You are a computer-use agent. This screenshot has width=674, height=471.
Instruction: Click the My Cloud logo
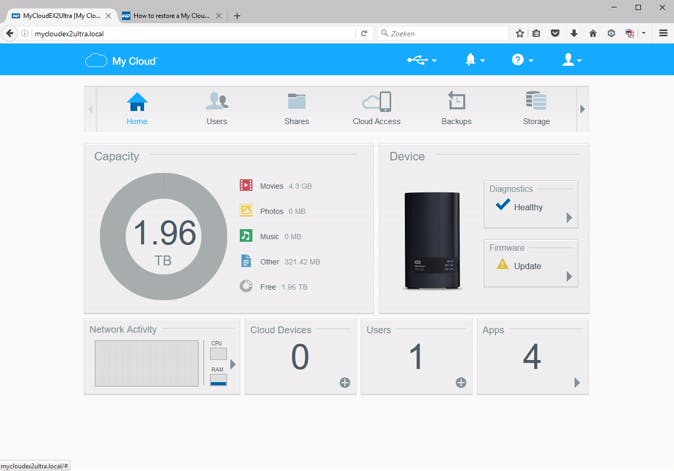pyautogui.click(x=121, y=61)
